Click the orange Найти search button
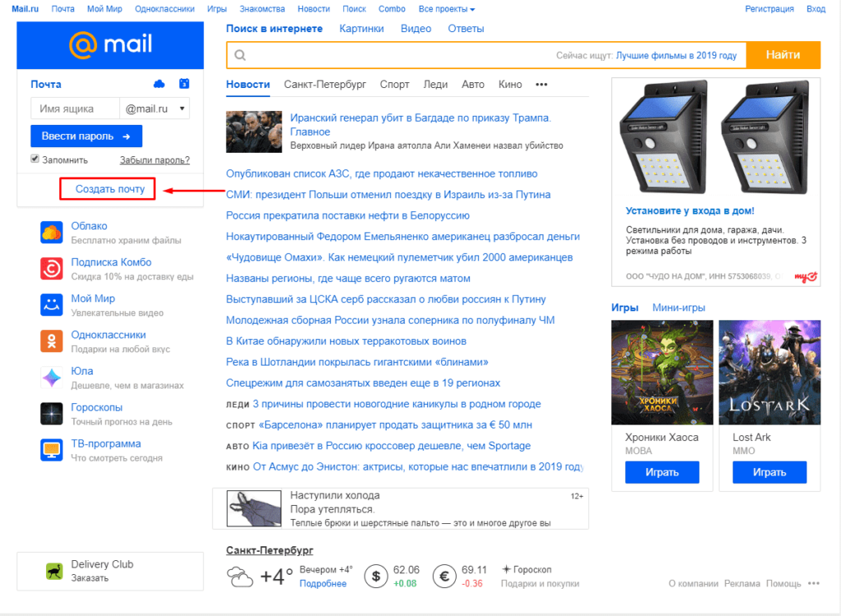 (x=784, y=55)
